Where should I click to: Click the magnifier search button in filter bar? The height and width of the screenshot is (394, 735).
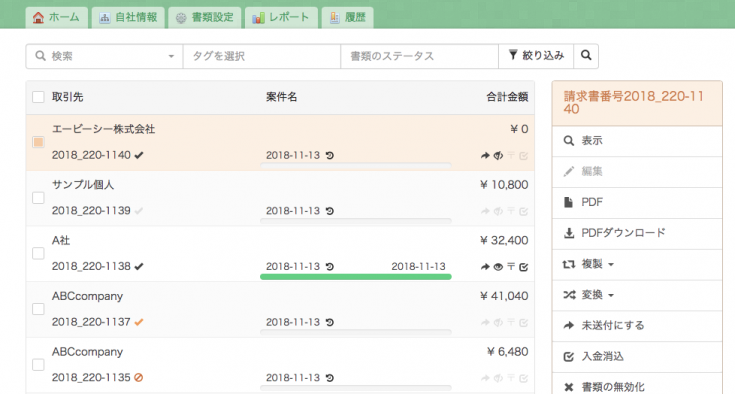click(586, 56)
